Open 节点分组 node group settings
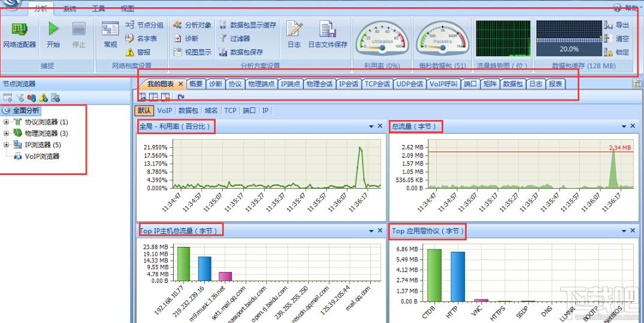644x323 pixels. (144, 25)
